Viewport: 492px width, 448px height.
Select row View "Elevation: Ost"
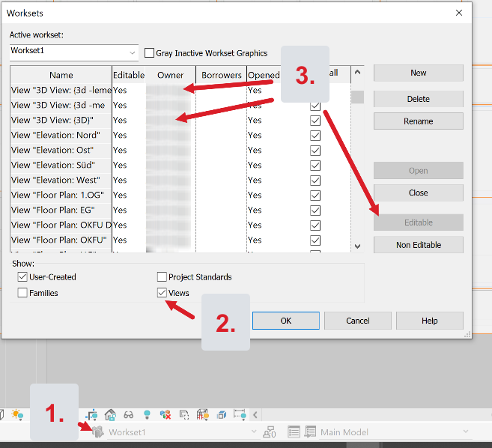point(61,151)
